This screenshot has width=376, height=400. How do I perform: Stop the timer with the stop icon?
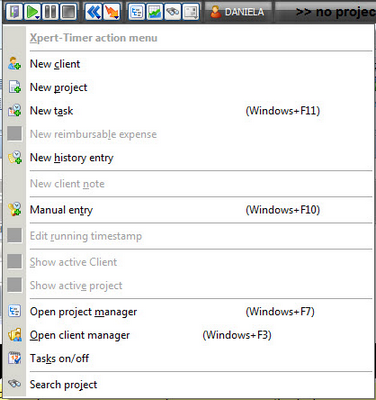coord(68,12)
